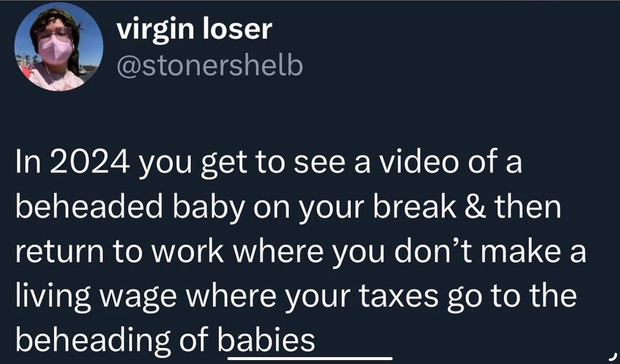Click the display name "virgin loser"
This screenshot has width=620, height=364.
pos(195,30)
